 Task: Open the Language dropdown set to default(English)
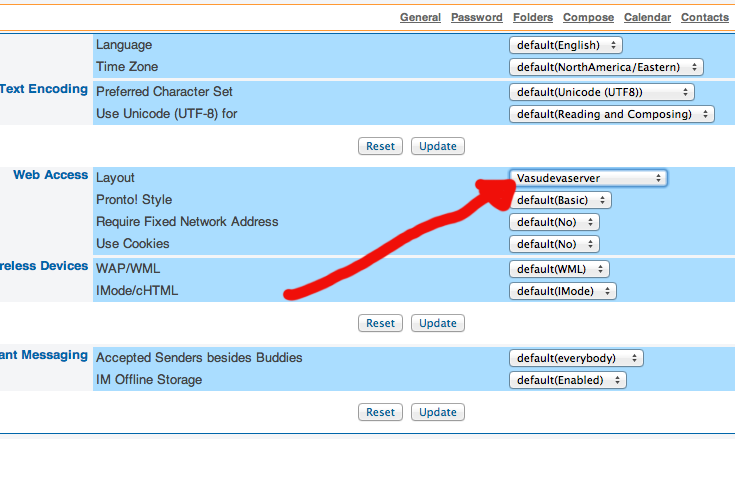tap(566, 45)
